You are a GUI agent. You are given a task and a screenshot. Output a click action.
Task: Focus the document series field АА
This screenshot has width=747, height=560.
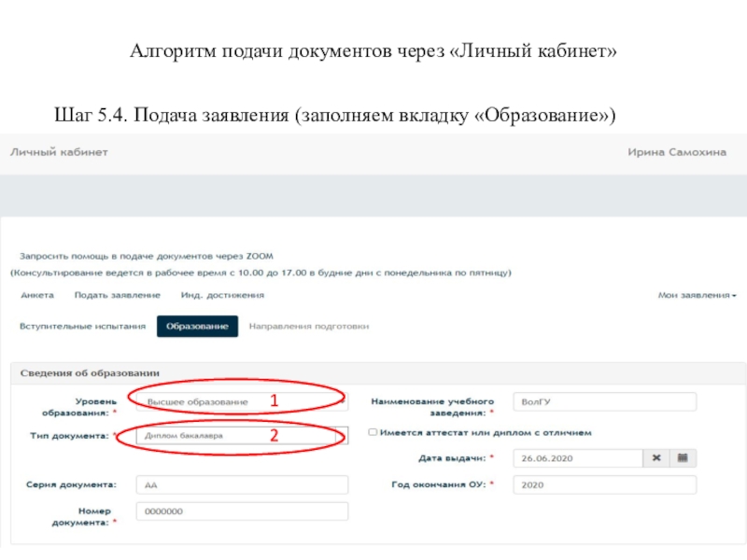(x=242, y=484)
